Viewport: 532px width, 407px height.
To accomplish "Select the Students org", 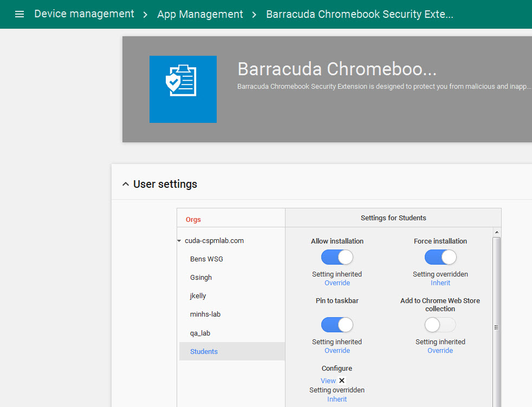I will click(x=232, y=351).
